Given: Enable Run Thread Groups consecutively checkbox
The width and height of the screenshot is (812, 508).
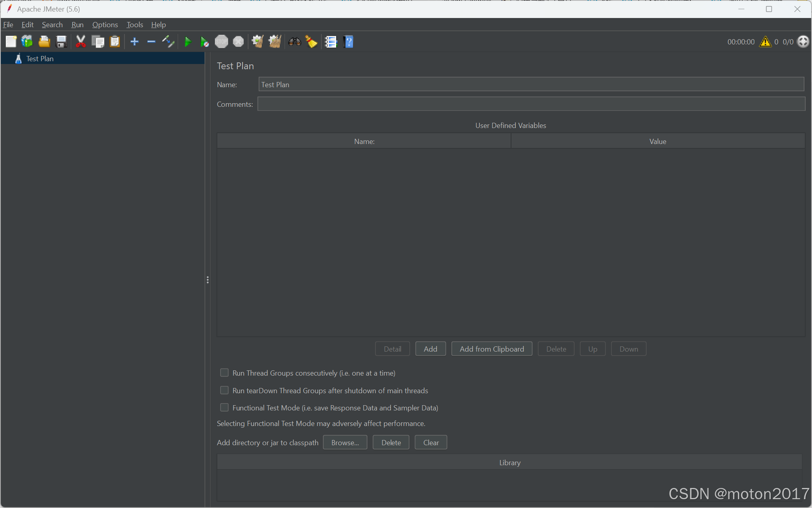Looking at the screenshot, I should tap(225, 373).
